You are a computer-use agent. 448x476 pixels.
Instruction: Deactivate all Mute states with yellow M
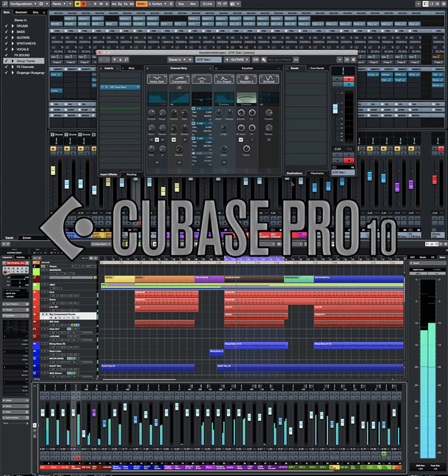click(x=78, y=4)
